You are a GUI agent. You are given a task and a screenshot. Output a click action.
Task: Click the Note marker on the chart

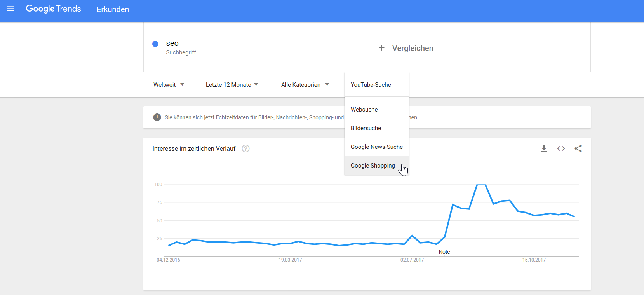(x=444, y=251)
